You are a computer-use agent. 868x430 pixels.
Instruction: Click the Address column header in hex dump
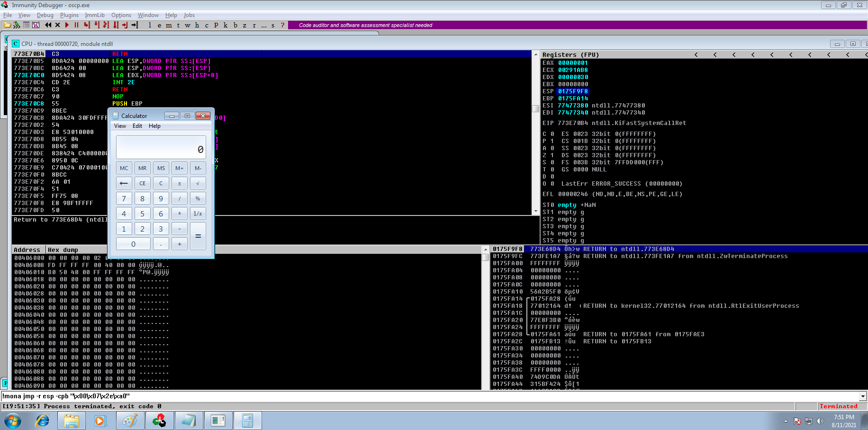point(28,250)
